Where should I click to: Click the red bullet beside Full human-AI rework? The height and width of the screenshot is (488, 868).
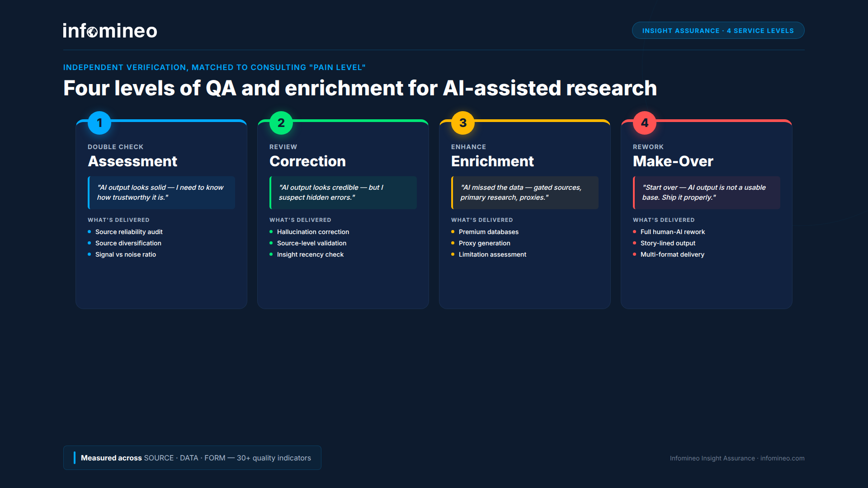pyautogui.click(x=635, y=231)
